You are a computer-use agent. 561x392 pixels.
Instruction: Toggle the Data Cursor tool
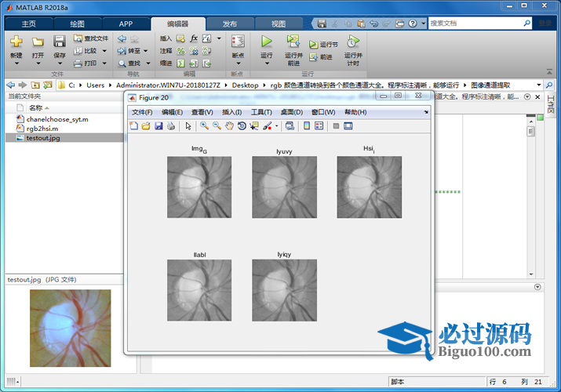pyautogui.click(x=253, y=125)
